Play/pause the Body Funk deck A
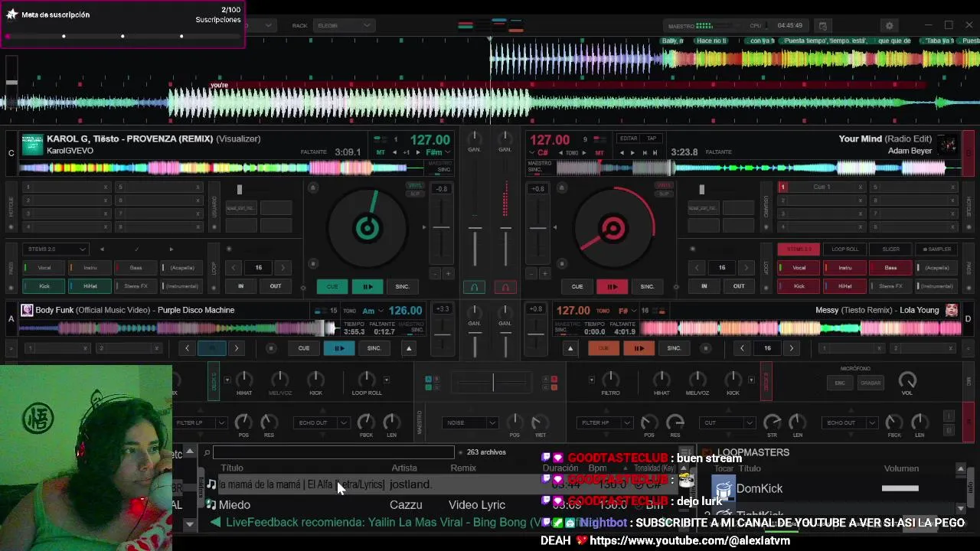This screenshot has width=980, height=551. click(339, 348)
